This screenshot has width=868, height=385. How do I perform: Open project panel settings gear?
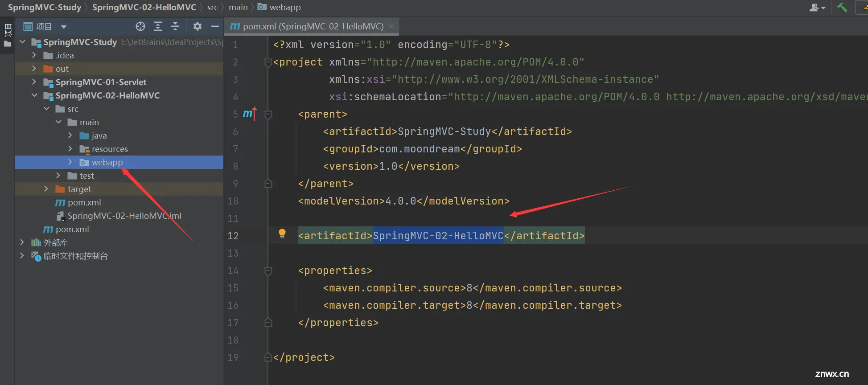[x=197, y=26]
